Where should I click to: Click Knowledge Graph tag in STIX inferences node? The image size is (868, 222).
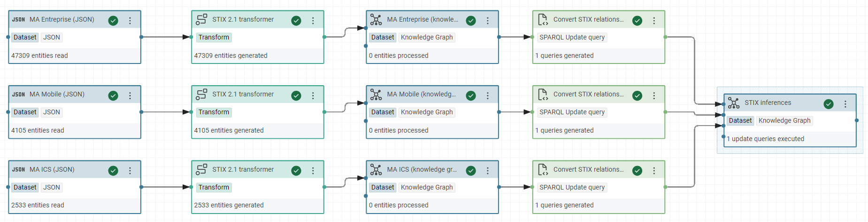(x=784, y=120)
